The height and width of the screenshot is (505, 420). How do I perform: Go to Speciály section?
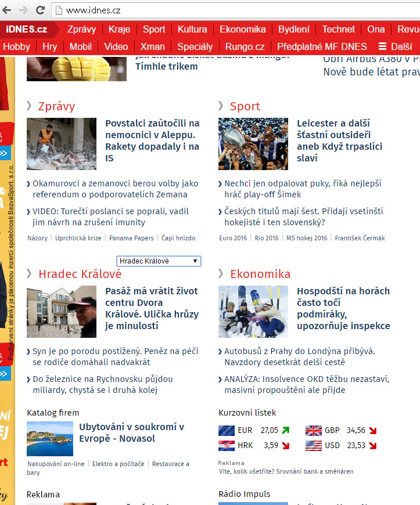(195, 46)
